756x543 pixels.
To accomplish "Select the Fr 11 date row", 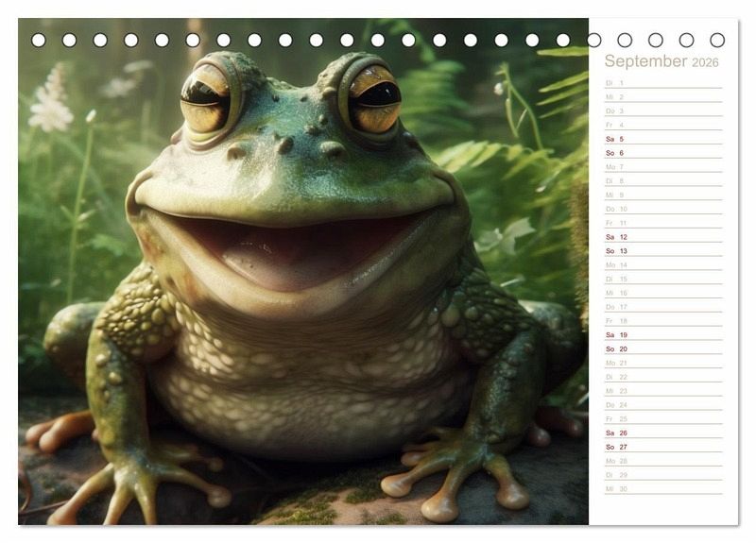I will 663,223.
